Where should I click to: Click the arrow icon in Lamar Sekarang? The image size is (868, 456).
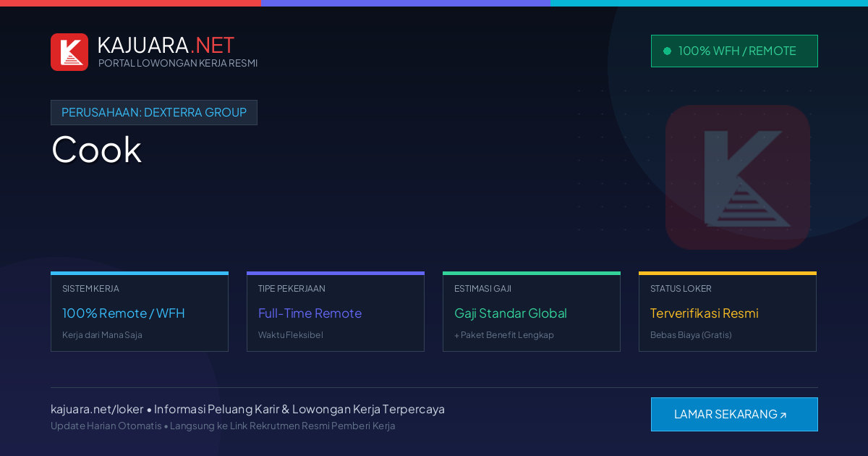click(x=783, y=415)
